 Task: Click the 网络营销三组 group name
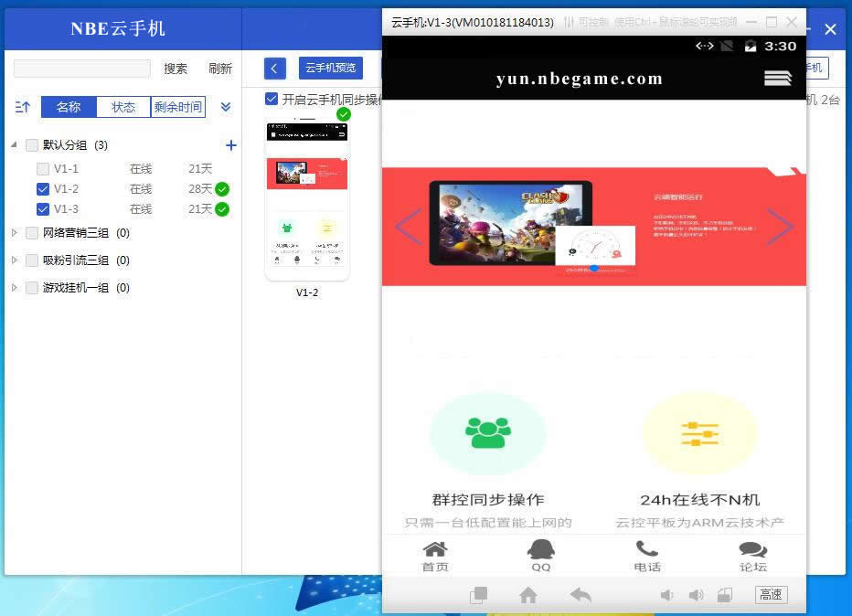tap(76, 233)
